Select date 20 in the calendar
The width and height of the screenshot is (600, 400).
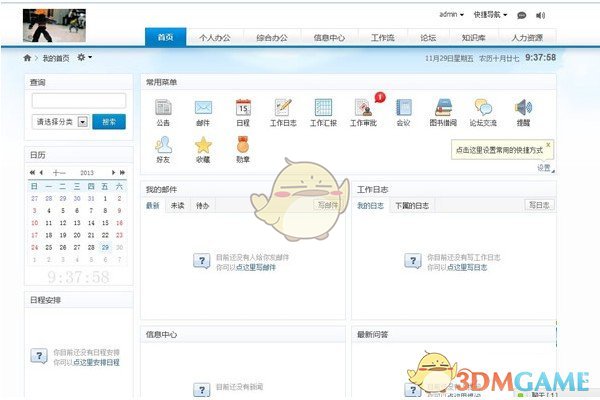pyautogui.click(x=77, y=235)
